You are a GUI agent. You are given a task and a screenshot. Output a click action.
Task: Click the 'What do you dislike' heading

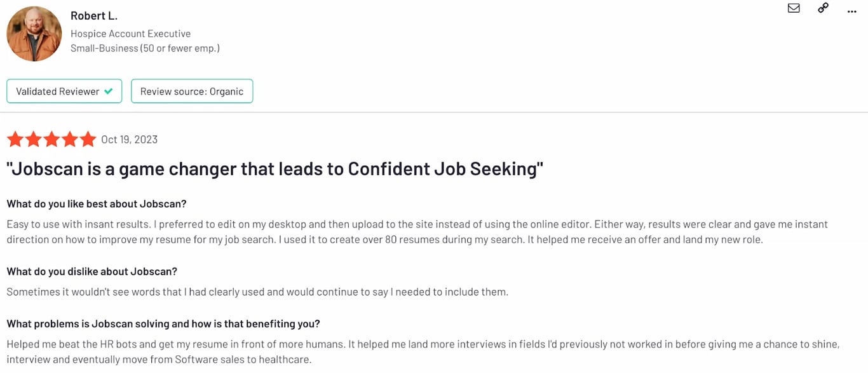point(92,271)
